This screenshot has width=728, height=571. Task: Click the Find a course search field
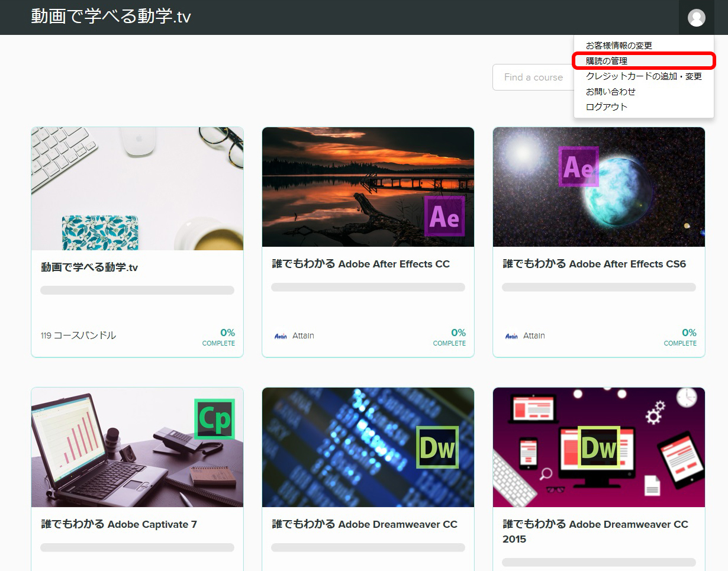(x=533, y=78)
